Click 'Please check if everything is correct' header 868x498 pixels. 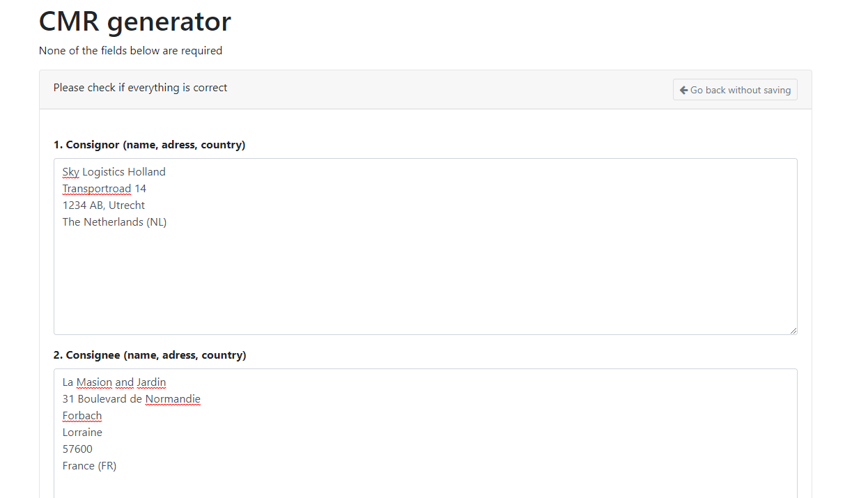tap(140, 88)
